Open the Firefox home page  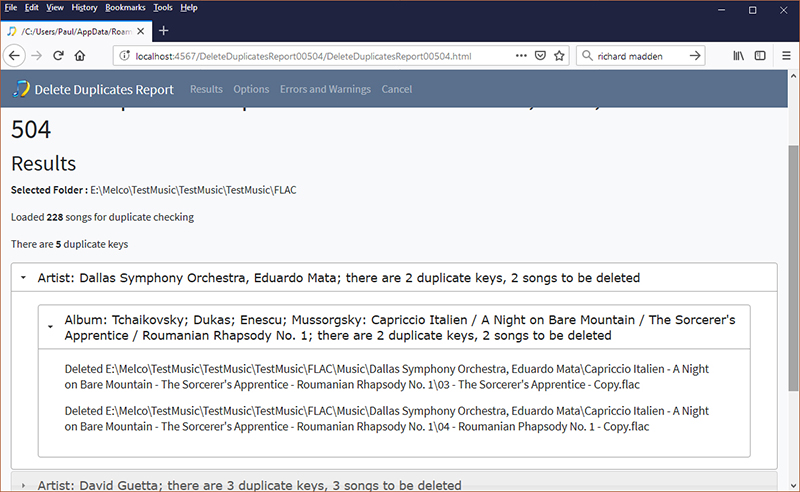click(80, 56)
